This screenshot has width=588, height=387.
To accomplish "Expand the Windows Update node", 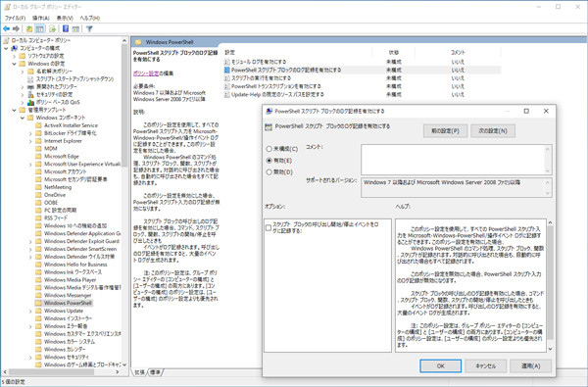I will pos(30,311).
